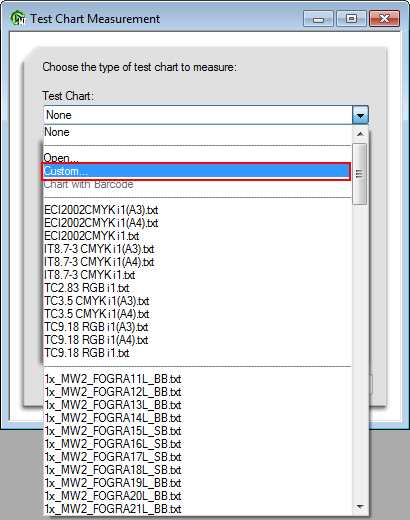Image resolution: width=410 pixels, height=520 pixels.
Task: Select 1x_MW2_FOGRA17L_SB.txt chart
Action: 197,457
